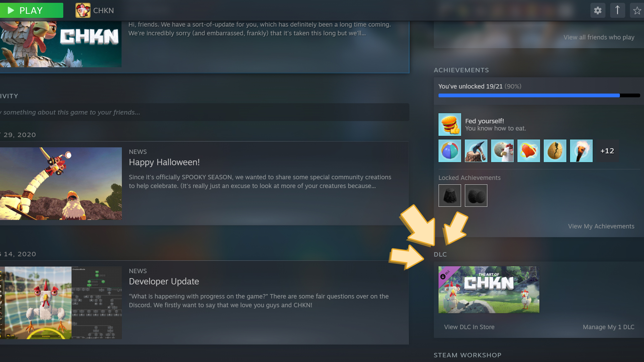The image size is (644, 362).
Task: Click the Art of CHKN DLC thumbnail
Action: 489,289
